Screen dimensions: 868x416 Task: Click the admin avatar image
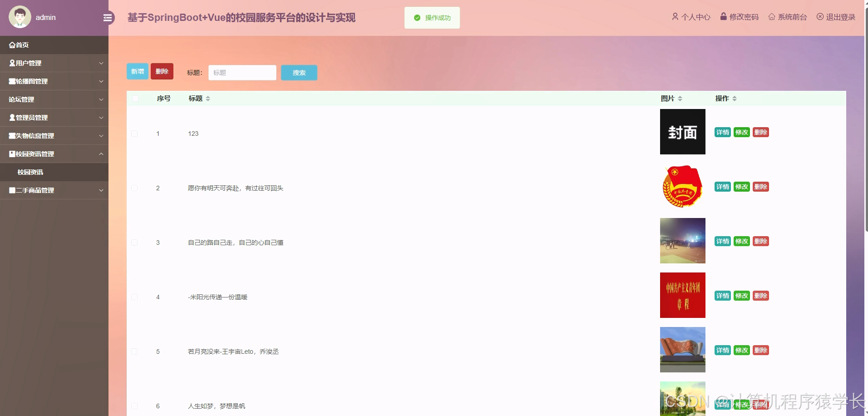click(x=19, y=16)
